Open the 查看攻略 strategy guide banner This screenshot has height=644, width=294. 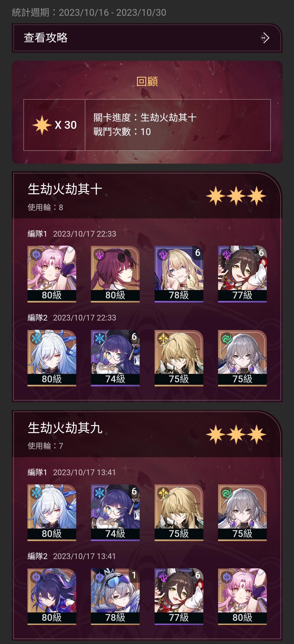point(147,38)
